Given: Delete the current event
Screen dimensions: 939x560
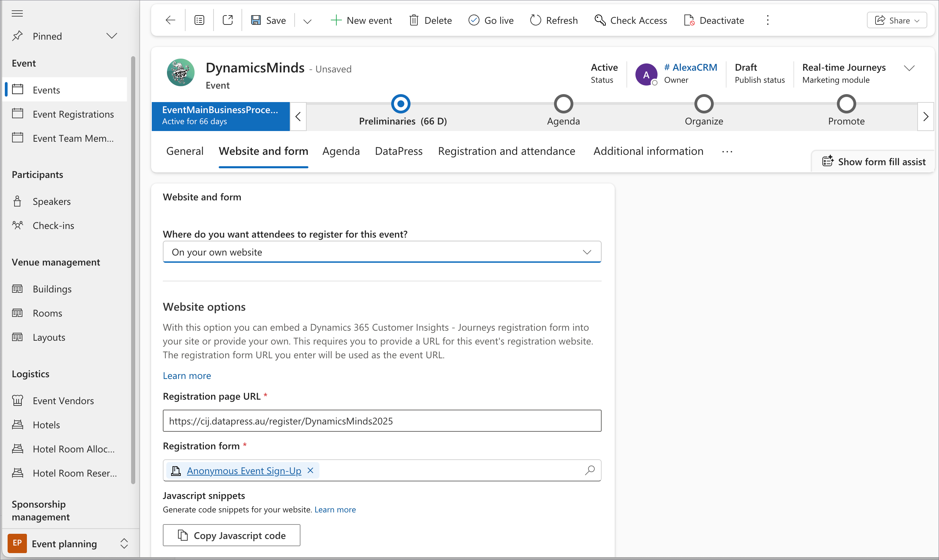Looking at the screenshot, I should coord(430,20).
